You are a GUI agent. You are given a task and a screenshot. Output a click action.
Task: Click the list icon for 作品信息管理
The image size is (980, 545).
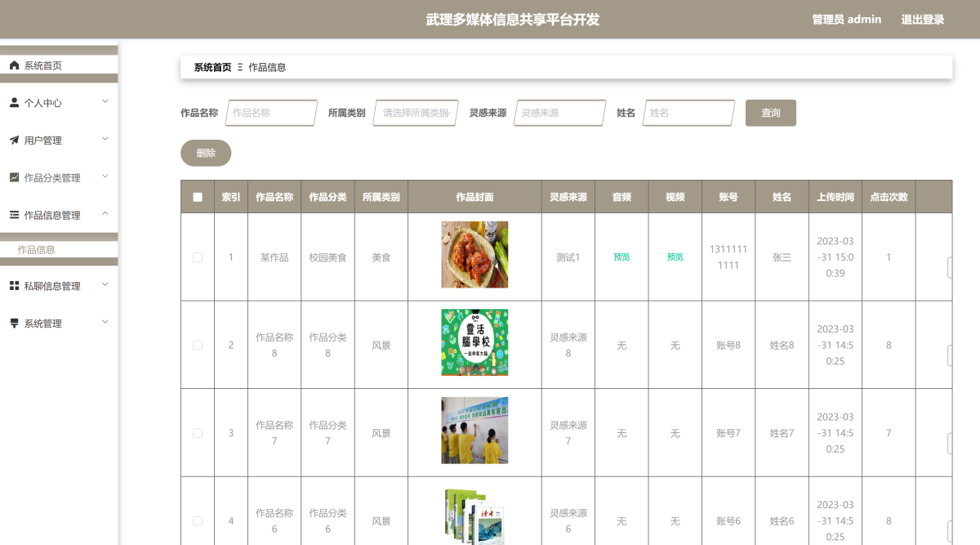tap(14, 215)
